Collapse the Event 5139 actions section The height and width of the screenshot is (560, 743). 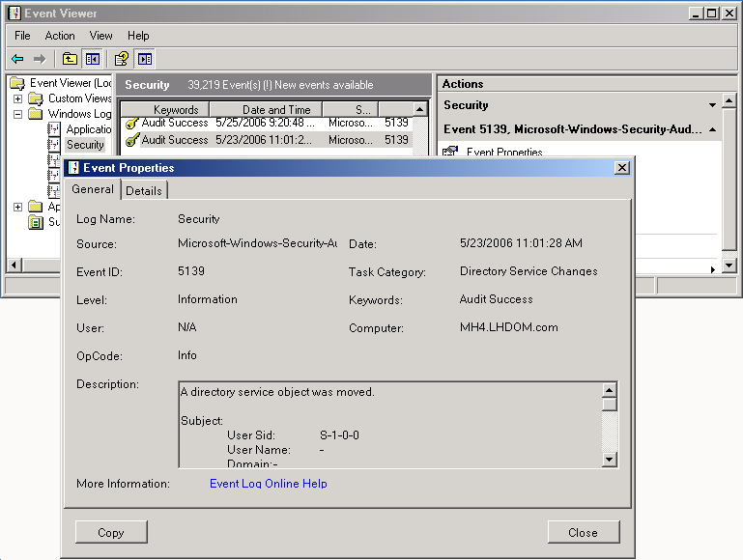coord(713,128)
